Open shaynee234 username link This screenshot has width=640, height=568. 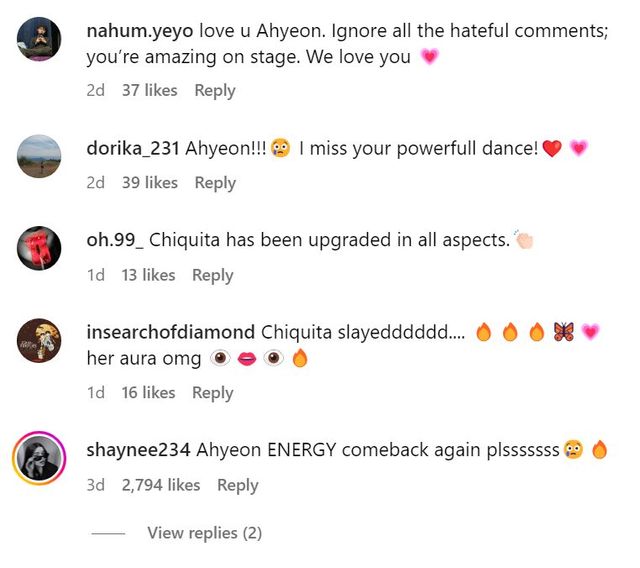pyautogui.click(x=138, y=450)
